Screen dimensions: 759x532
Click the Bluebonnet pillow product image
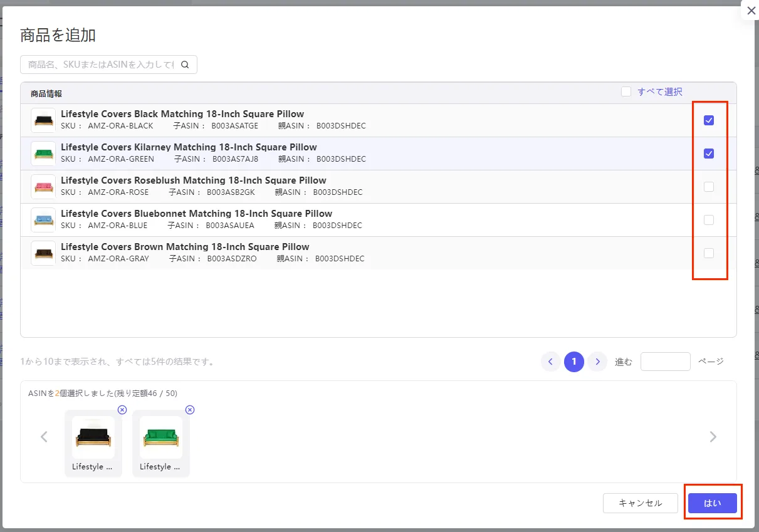[x=43, y=220]
